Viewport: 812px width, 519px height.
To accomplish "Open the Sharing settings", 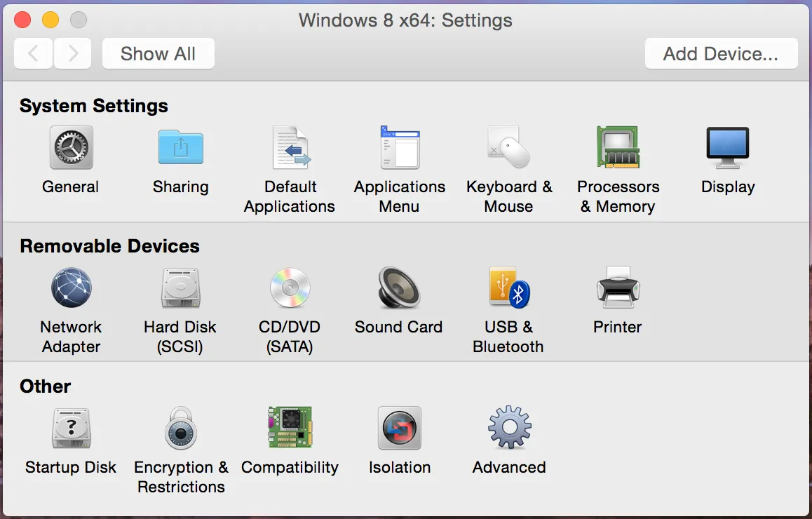I will click(x=181, y=147).
